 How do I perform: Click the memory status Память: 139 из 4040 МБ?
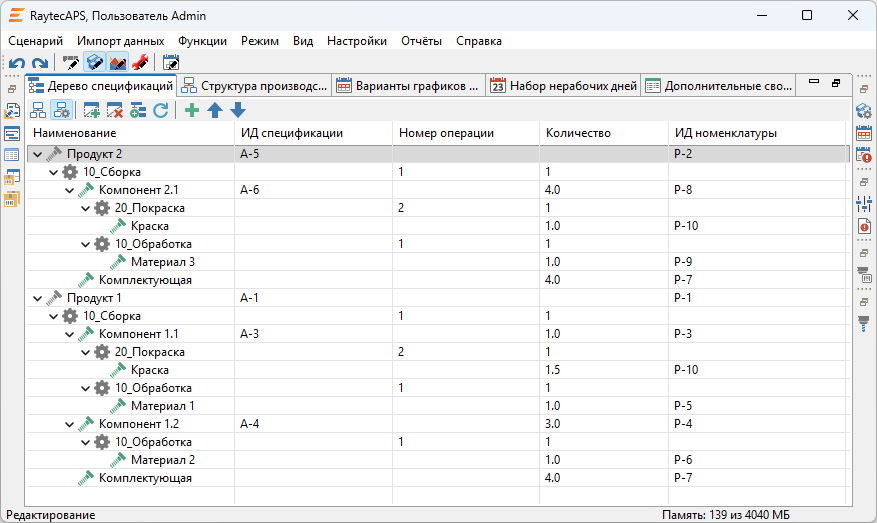coord(725,515)
